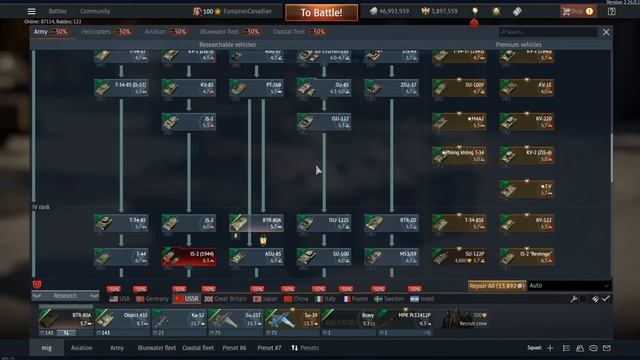The height and width of the screenshot is (360, 640).
Task: Select the Great Britain nation
Action: 225,299
